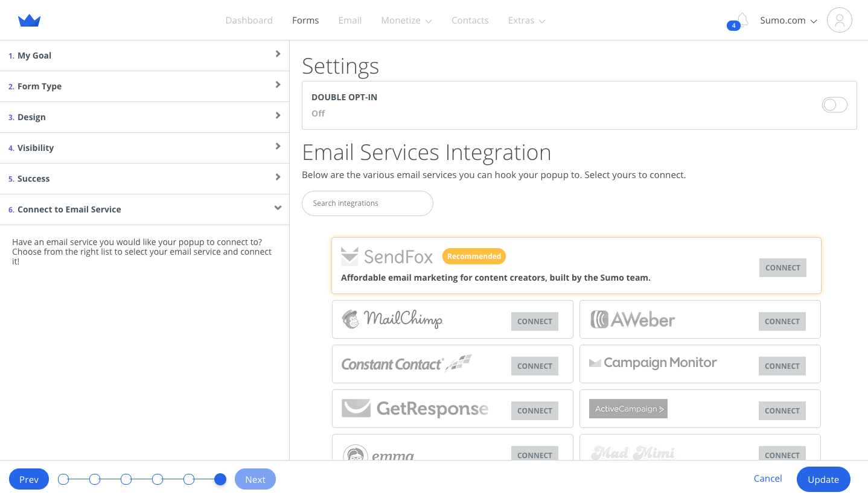
Task: Connect the SendFox integration
Action: [782, 267]
